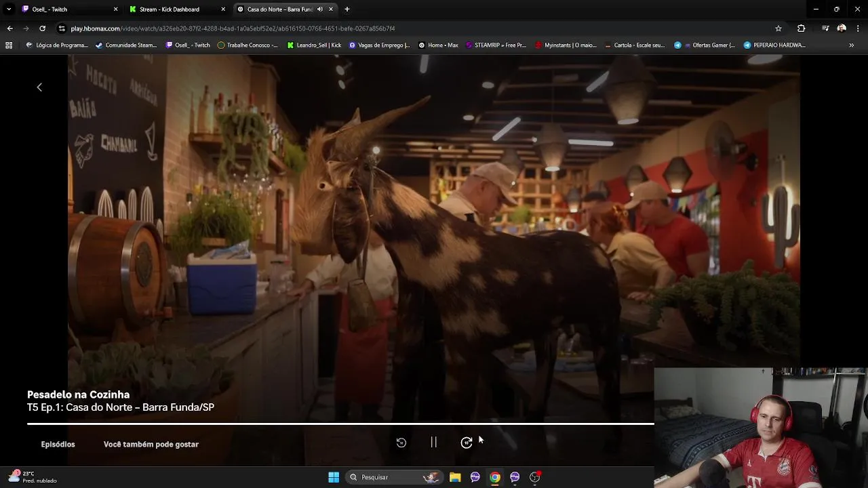868x488 pixels.
Task: Open Home - Max bookmark
Action: pyautogui.click(x=438, y=45)
